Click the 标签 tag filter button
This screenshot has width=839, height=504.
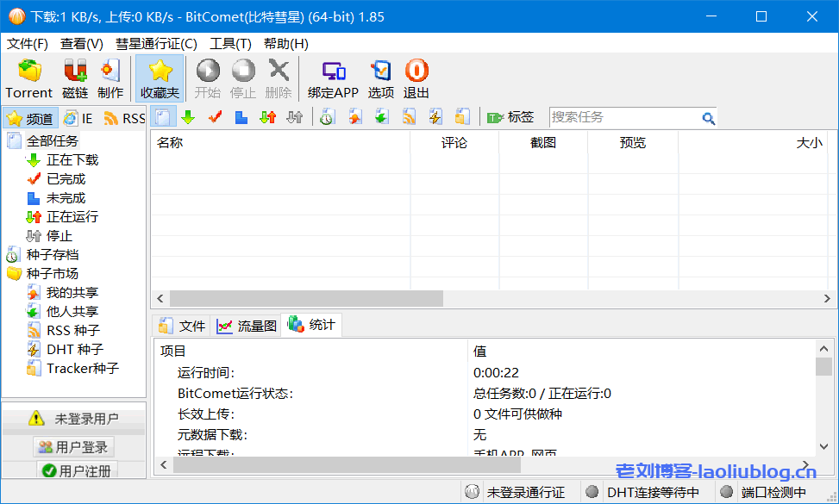511,117
